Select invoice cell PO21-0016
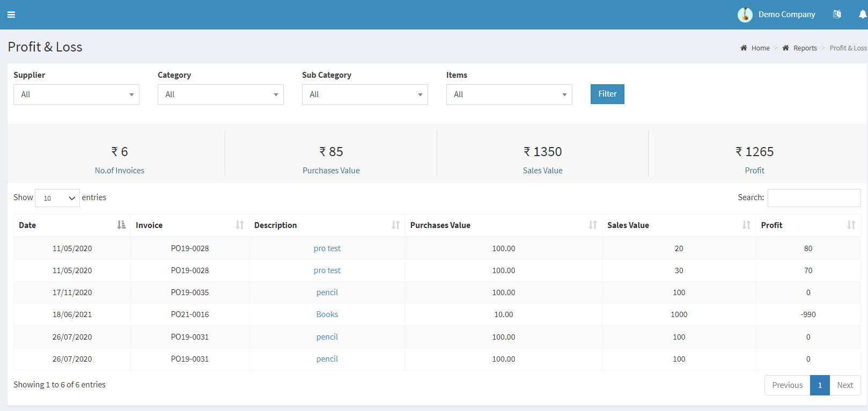868x411 pixels. click(x=190, y=314)
